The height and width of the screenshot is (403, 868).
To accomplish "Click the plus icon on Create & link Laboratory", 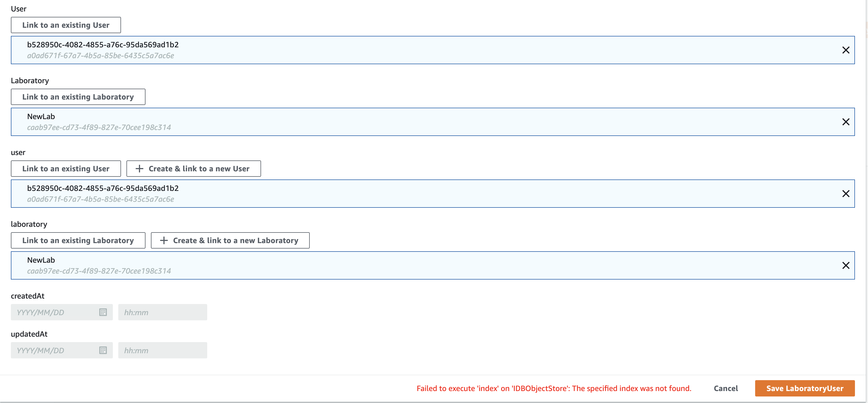I will click(x=164, y=240).
